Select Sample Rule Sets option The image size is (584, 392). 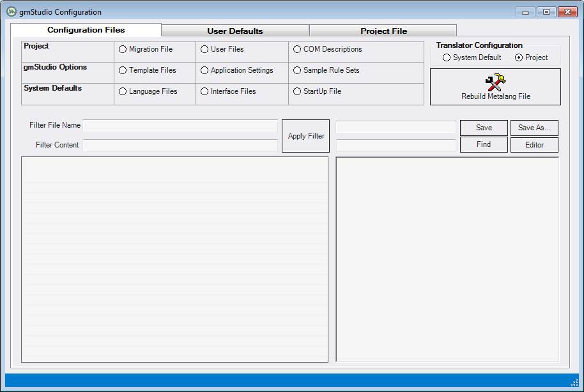(x=297, y=71)
